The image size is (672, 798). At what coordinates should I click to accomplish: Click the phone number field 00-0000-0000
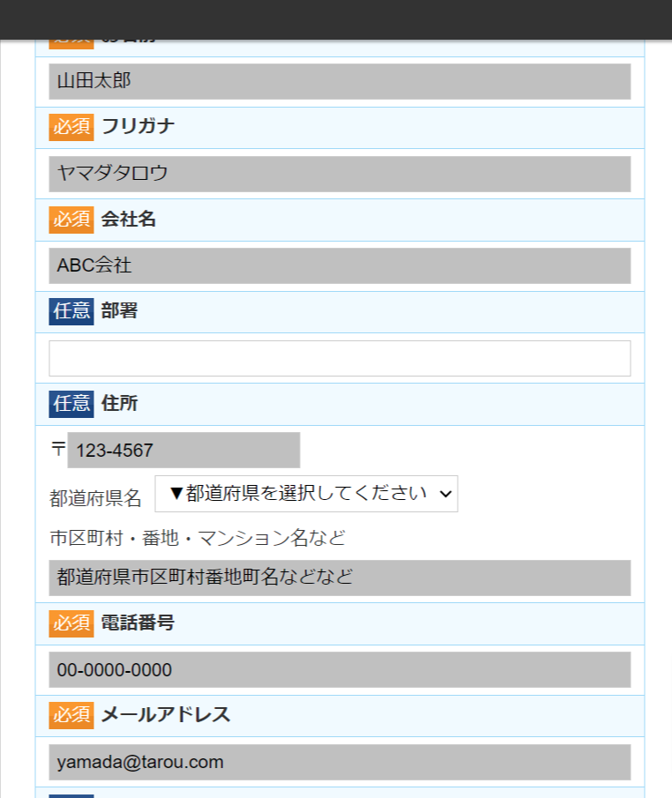coord(340,670)
